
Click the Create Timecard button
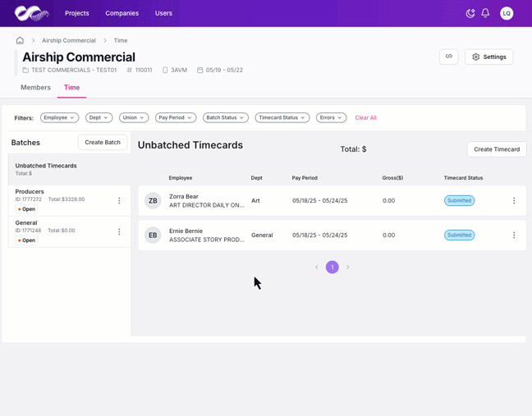497,149
